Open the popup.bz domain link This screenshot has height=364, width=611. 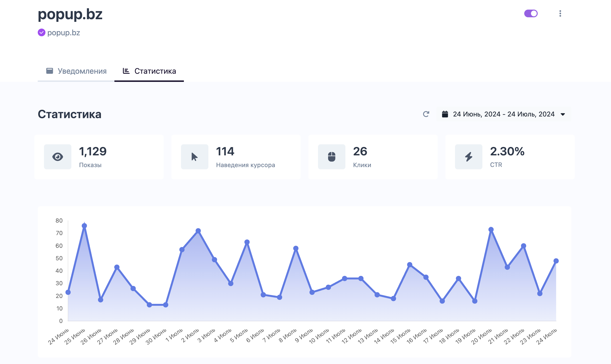point(64,33)
